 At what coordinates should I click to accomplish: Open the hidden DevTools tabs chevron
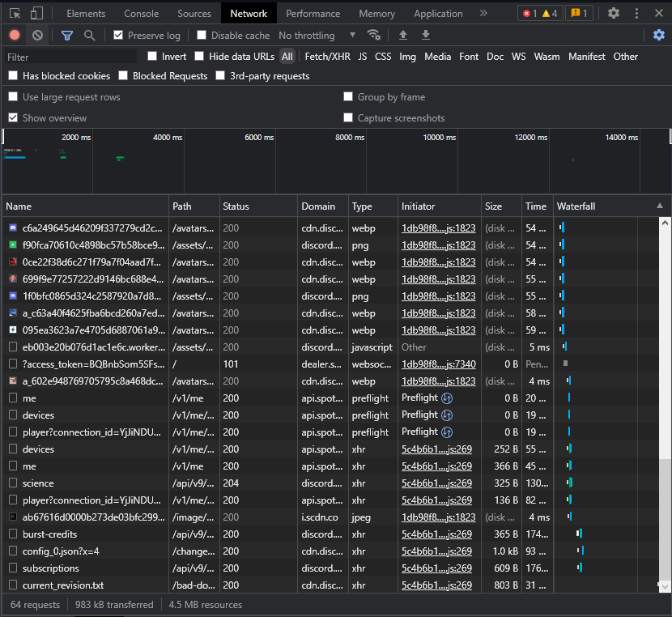(484, 13)
